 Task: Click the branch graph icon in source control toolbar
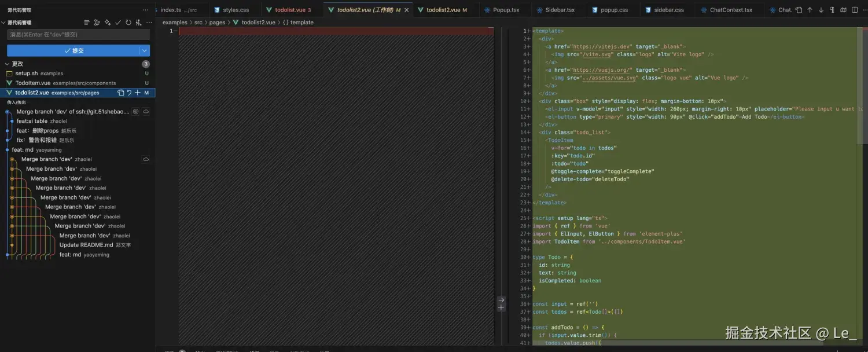pos(97,23)
